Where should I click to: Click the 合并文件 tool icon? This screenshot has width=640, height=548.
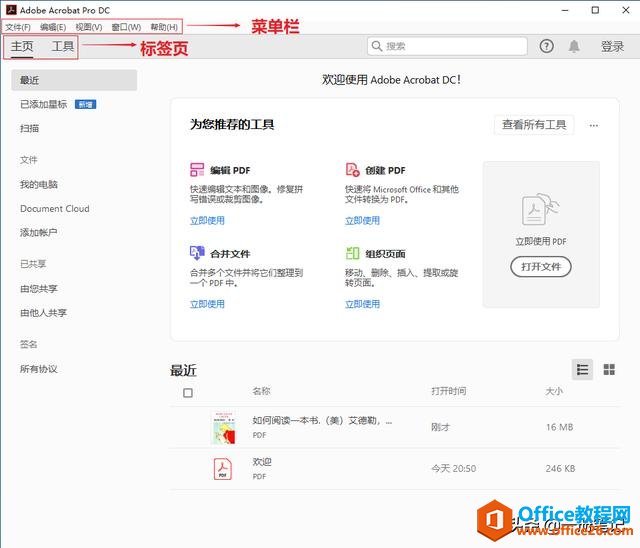click(197, 253)
